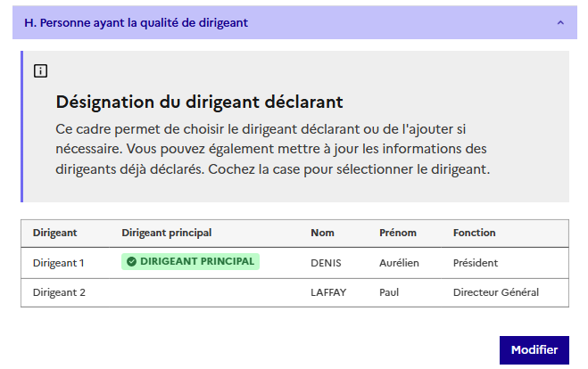Click the surname LAFFAY in the table
Viewport: 588px width, 369px height.
pyautogui.click(x=329, y=292)
